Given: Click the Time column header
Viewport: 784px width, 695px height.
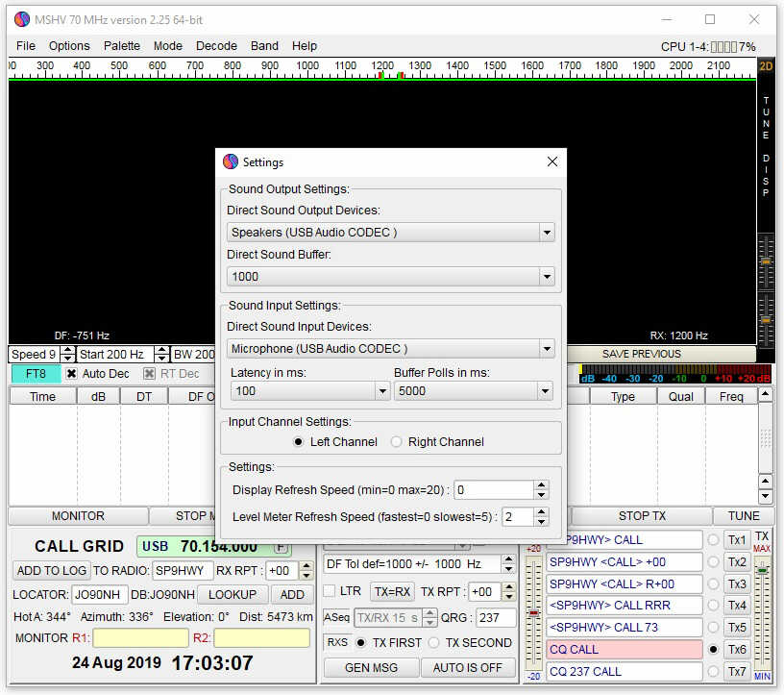Looking at the screenshot, I should (42, 397).
